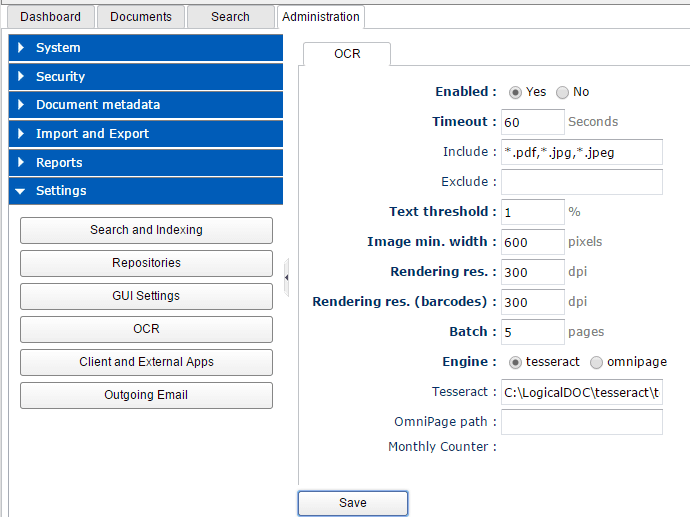Choose the omnipage engine
This screenshot has width=690, height=517.
click(x=596, y=363)
